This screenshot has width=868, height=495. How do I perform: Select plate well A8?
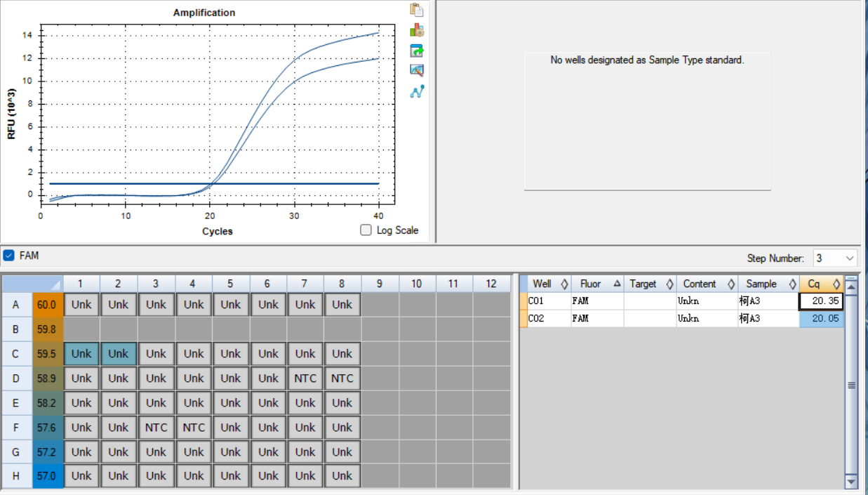342,305
